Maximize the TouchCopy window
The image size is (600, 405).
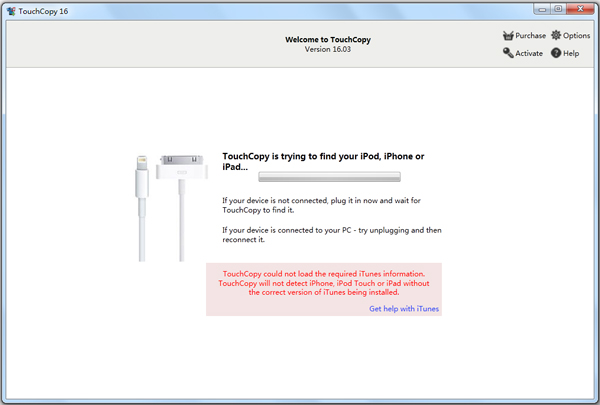558,9
